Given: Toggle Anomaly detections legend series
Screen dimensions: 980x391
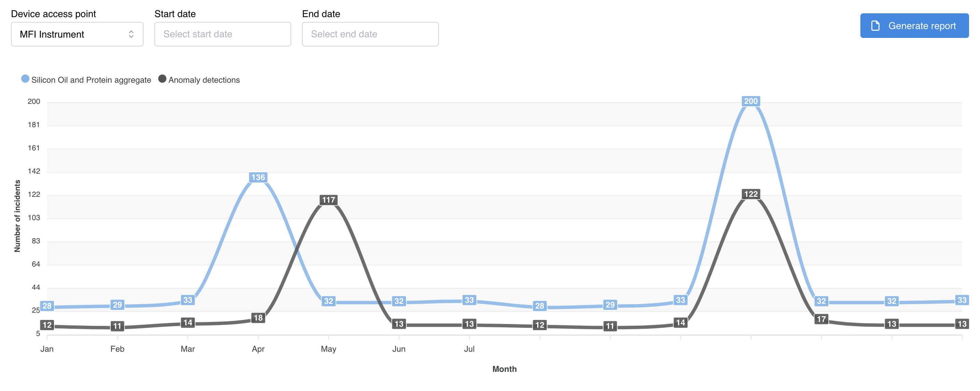Looking at the screenshot, I should pos(204,80).
